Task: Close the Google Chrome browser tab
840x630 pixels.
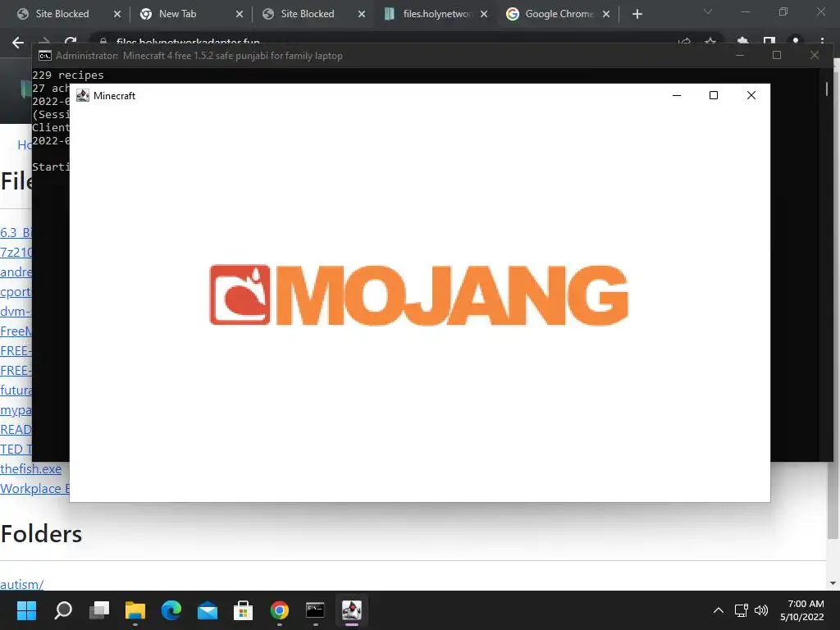Action: pos(606,14)
